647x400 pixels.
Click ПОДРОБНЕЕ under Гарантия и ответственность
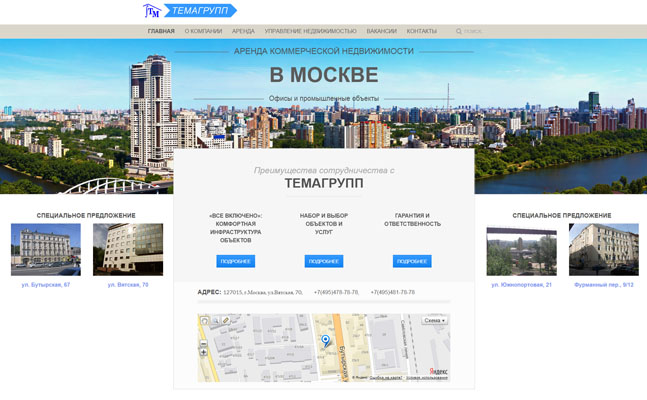click(x=412, y=261)
